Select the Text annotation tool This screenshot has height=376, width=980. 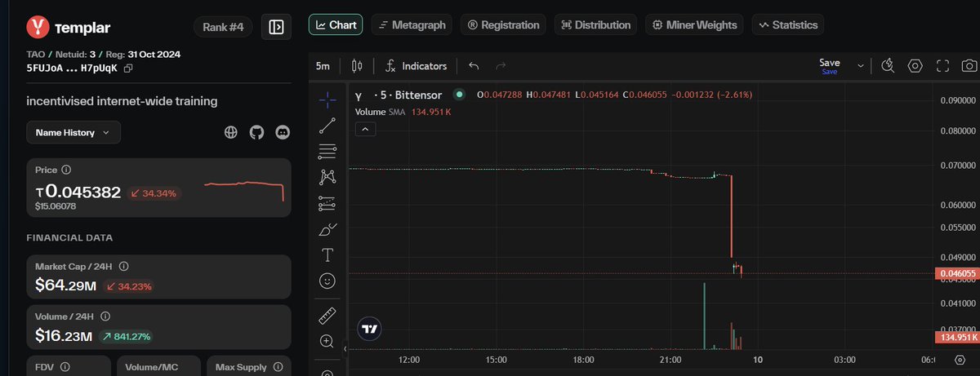(x=327, y=254)
